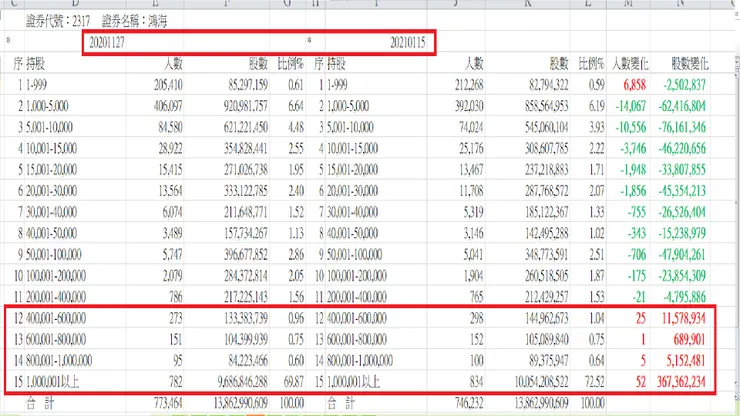
Task: Click the -26,526,404 share change cell
Action: pos(681,212)
